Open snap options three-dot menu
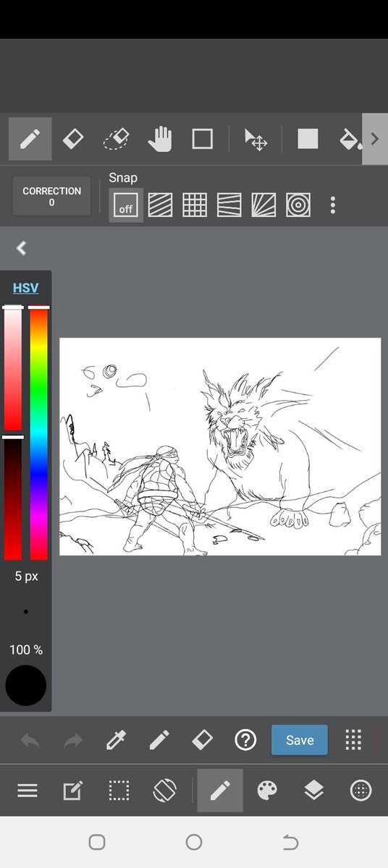Viewport: 388px width, 868px height. tap(333, 205)
